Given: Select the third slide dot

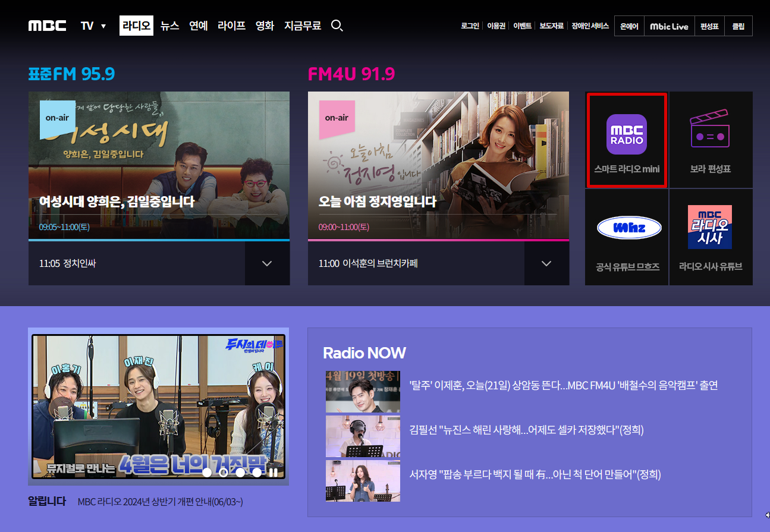Looking at the screenshot, I should (240, 473).
